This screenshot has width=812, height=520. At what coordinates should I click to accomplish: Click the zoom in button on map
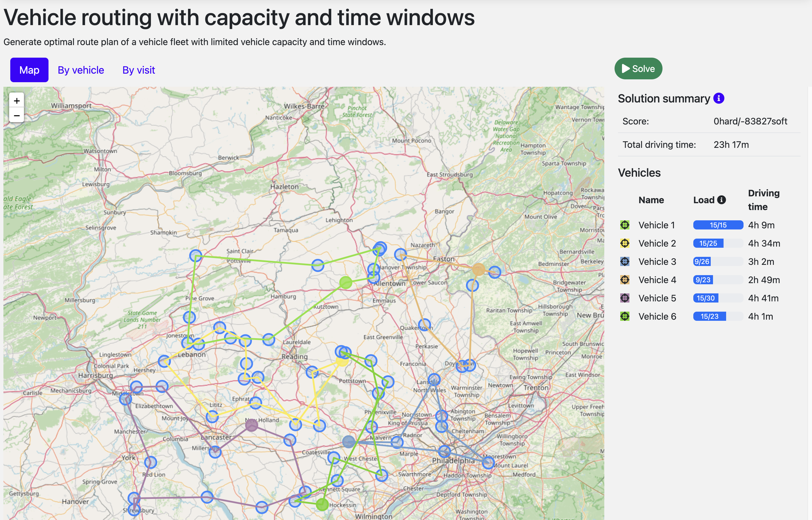click(x=17, y=101)
